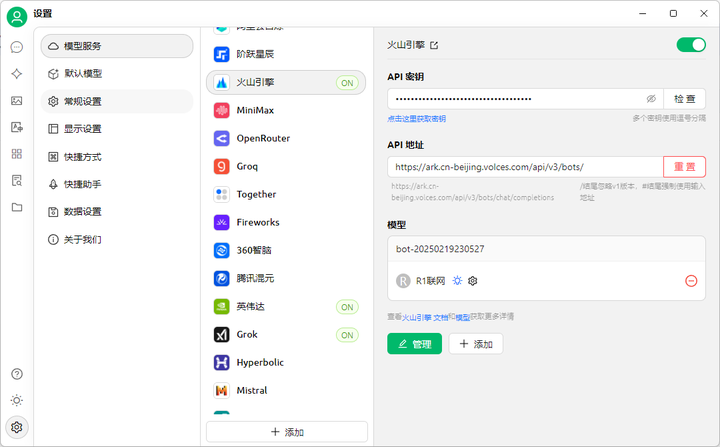720x447 pixels.
Task: Open the agents sparkle sidebar icon
Action: [17, 74]
